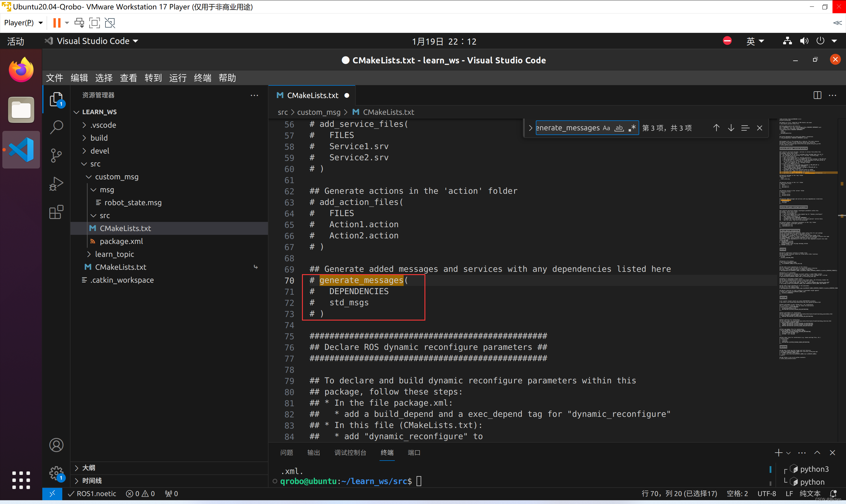Open errors and warnings count in status bar
Screen dimensions: 846x504
140,493
